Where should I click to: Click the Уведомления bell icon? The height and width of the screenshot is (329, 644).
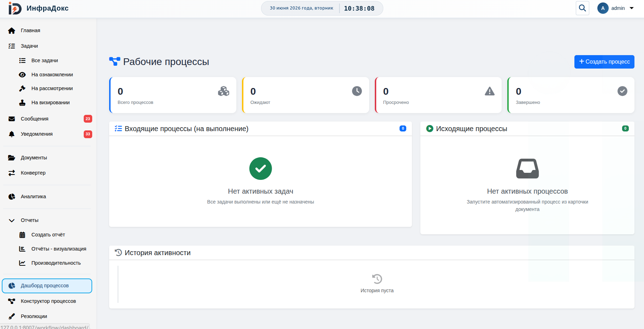tap(12, 134)
